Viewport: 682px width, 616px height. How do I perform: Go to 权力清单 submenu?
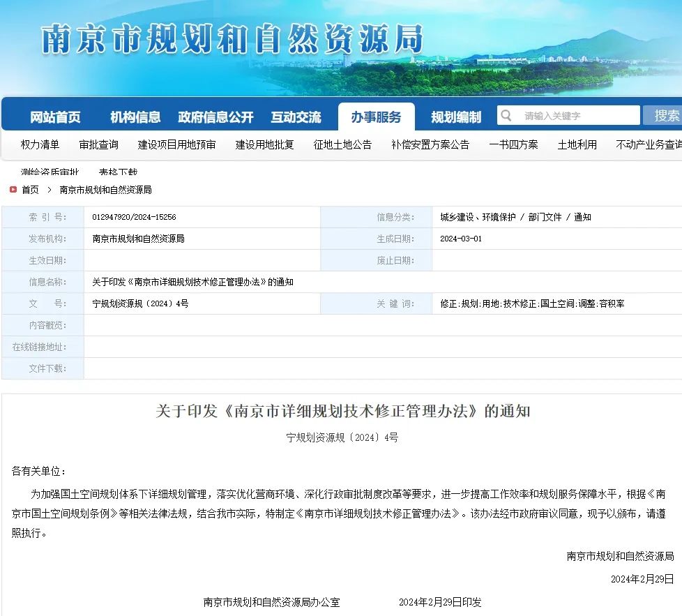click(x=40, y=144)
